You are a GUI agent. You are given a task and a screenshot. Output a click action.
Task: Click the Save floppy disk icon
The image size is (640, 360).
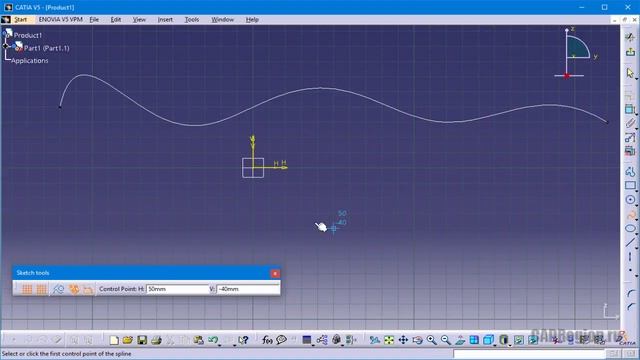click(142, 340)
